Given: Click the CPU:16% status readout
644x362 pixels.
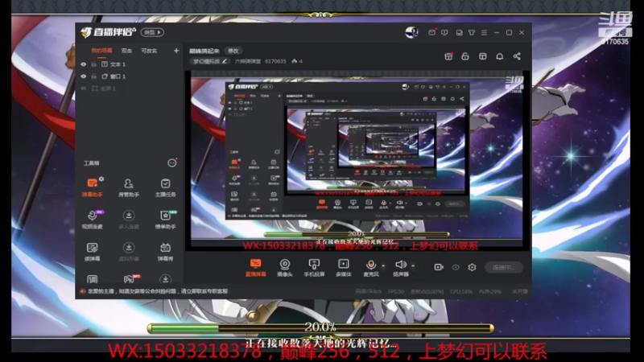Looking at the screenshot, I should tap(461, 291).
